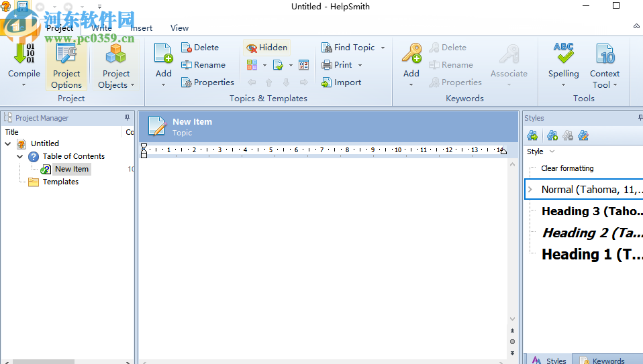Switch to the Write ribbon tab
Screen dimensions: 643x364
(102, 28)
